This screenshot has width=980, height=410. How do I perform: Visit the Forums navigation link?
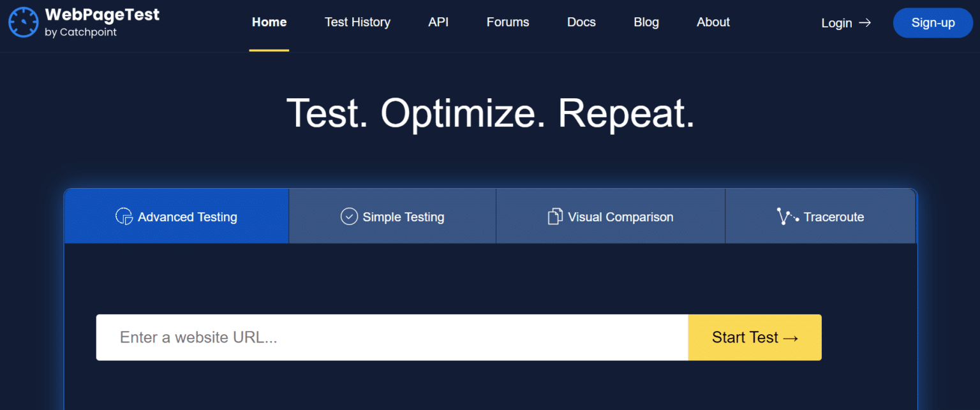(508, 22)
